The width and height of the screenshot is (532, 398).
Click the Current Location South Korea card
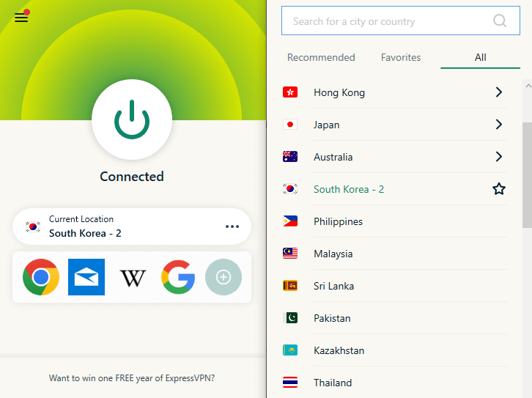(x=132, y=226)
